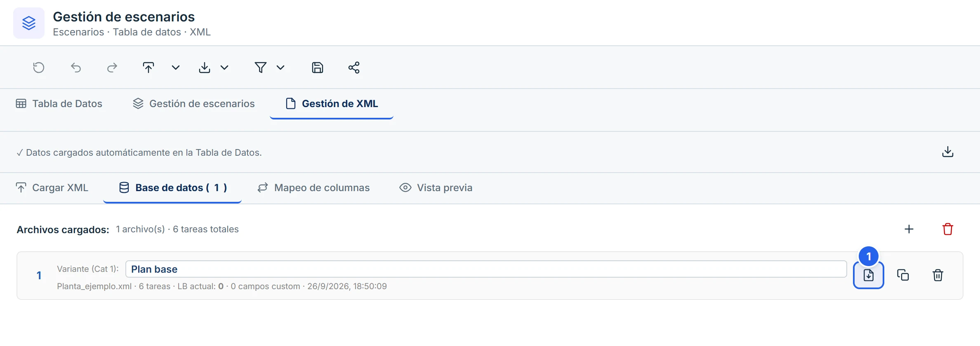The image size is (980, 346).
Task: Click the 'Datos cargados automáticamente' status message
Action: click(139, 152)
